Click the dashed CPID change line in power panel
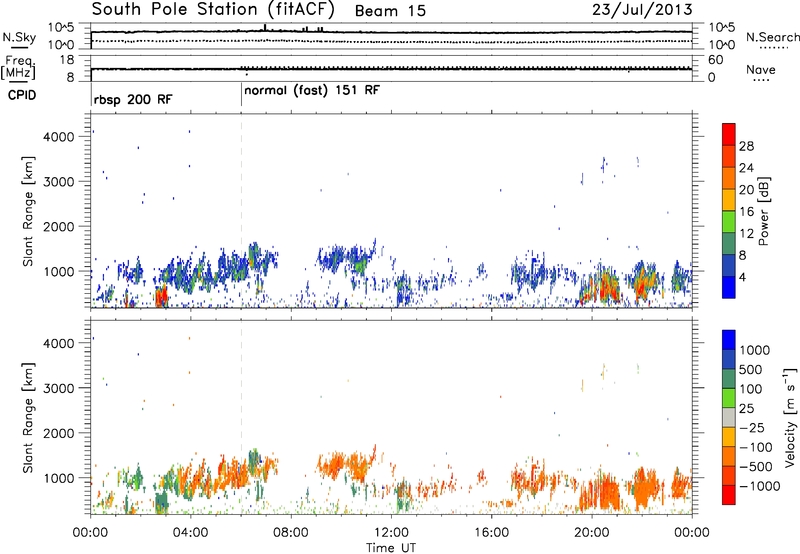This screenshot has height=554, width=800. [241, 211]
